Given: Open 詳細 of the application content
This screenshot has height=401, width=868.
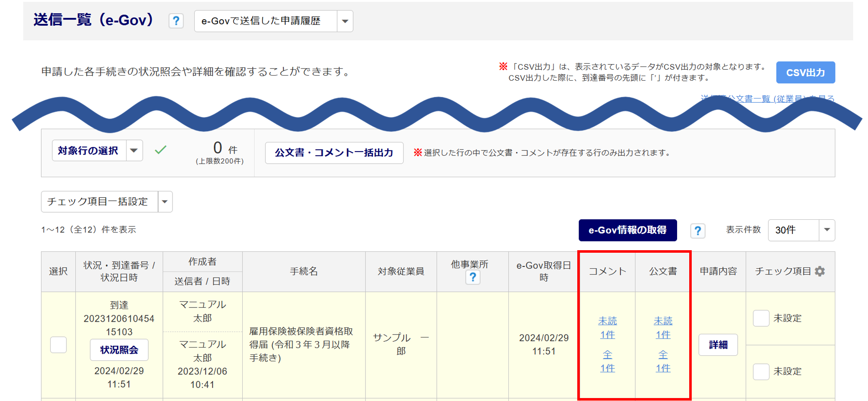Looking at the screenshot, I should 718,345.
